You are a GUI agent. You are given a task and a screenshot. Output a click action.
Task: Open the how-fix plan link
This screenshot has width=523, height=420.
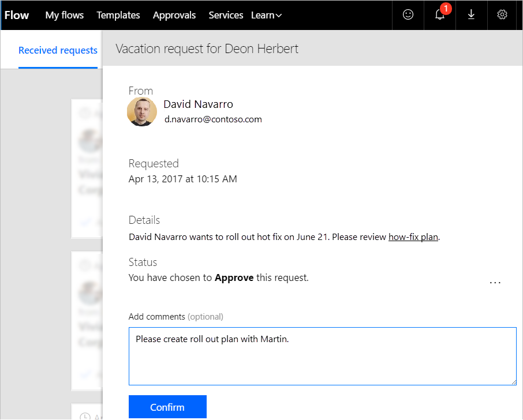413,237
